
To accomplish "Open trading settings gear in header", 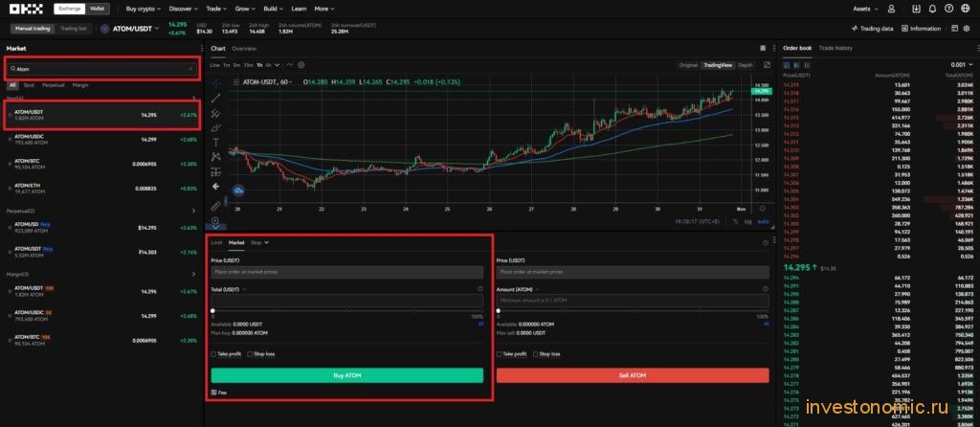I will coord(968,28).
